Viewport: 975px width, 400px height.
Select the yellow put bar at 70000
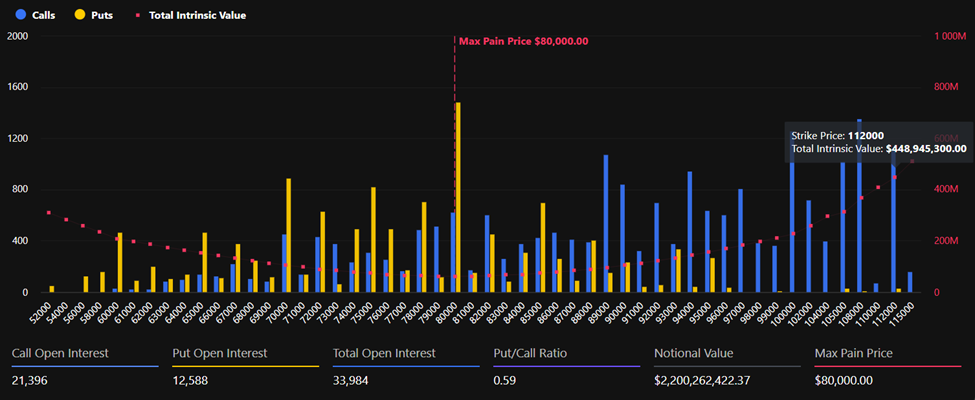click(x=289, y=235)
